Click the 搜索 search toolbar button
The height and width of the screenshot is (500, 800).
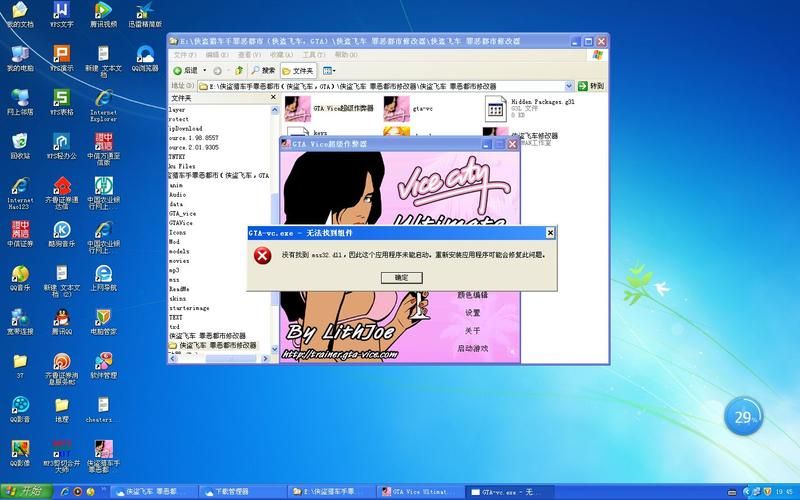[x=264, y=70]
